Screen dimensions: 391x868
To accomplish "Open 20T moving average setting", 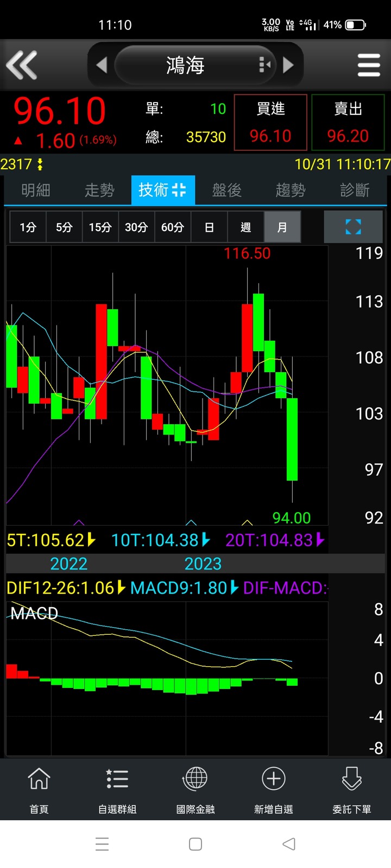I will click(x=275, y=540).
